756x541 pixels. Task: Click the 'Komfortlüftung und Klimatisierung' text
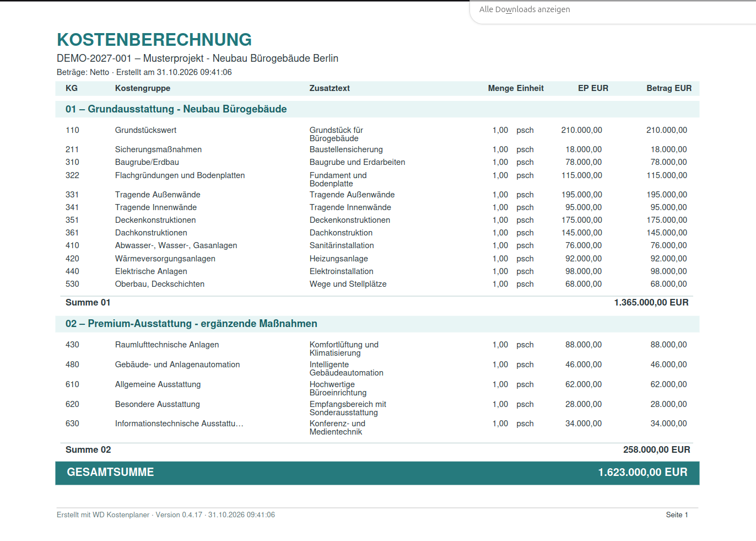click(x=344, y=349)
